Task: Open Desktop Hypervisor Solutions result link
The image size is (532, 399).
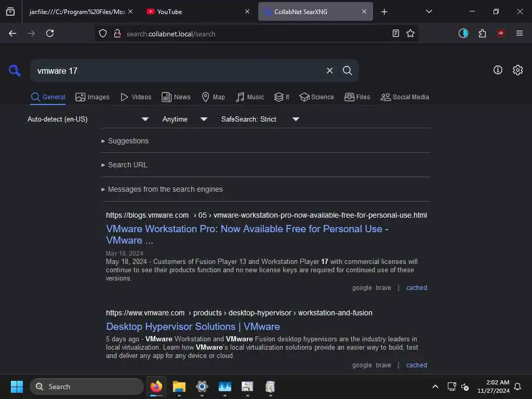Action: [193, 326]
